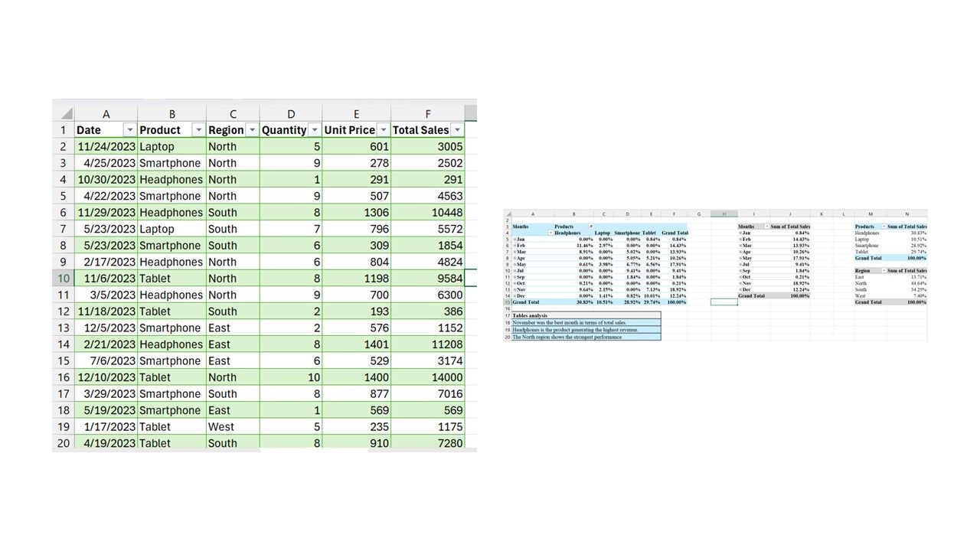Screen dimensions: 980x551
Task: Select column F header in the sales table
Action: [428, 113]
